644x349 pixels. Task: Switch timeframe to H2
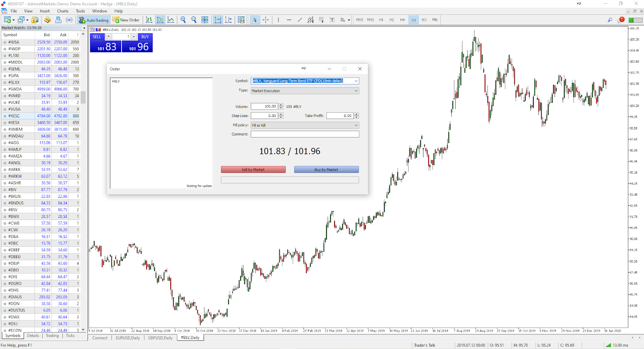click(x=392, y=20)
